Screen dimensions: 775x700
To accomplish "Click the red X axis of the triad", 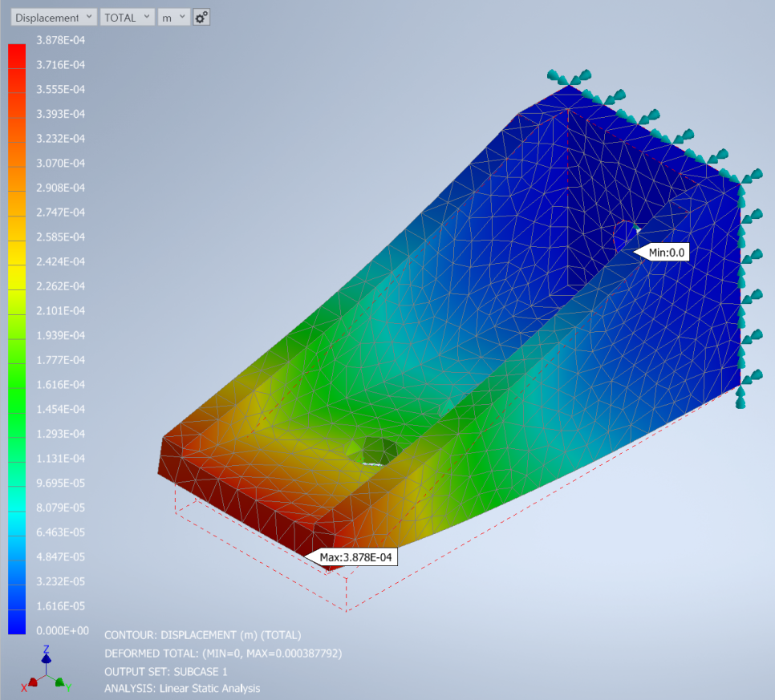I will click(34, 682).
